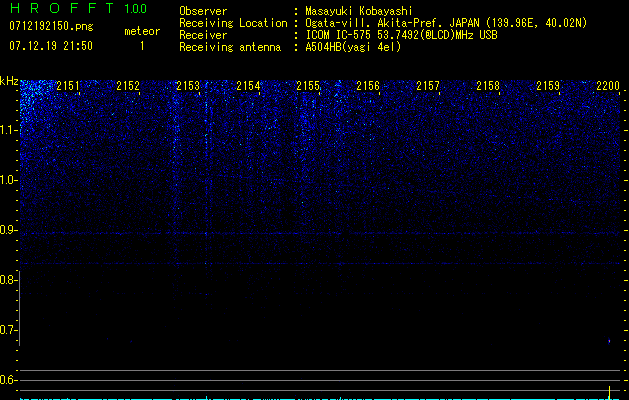The image size is (629, 400).
Task: Click the 0.6 kHz axis label
Action: pos(9,380)
